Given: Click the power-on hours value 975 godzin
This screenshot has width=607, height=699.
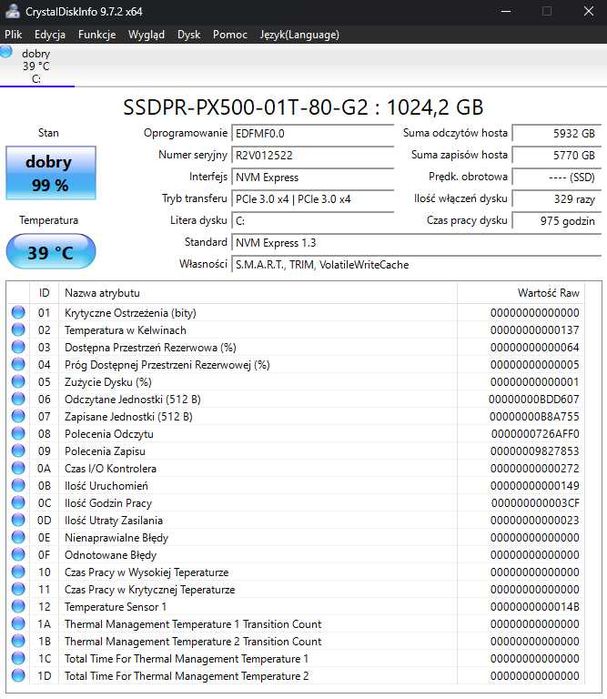Looking at the screenshot, I should pos(557,221).
